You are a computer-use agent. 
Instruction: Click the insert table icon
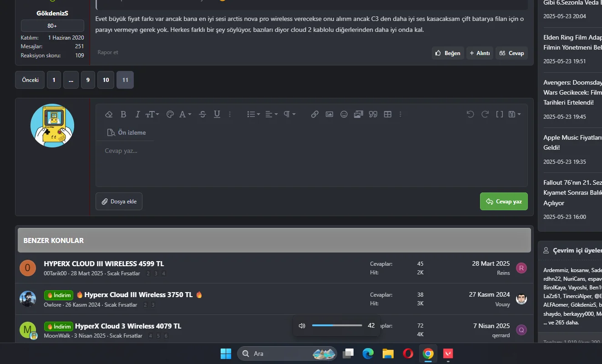(x=388, y=114)
